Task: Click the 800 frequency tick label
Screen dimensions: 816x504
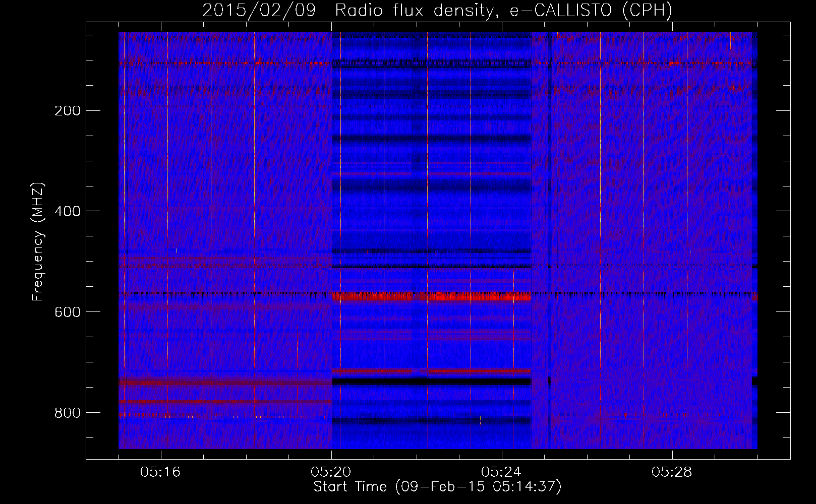Action: click(x=68, y=413)
